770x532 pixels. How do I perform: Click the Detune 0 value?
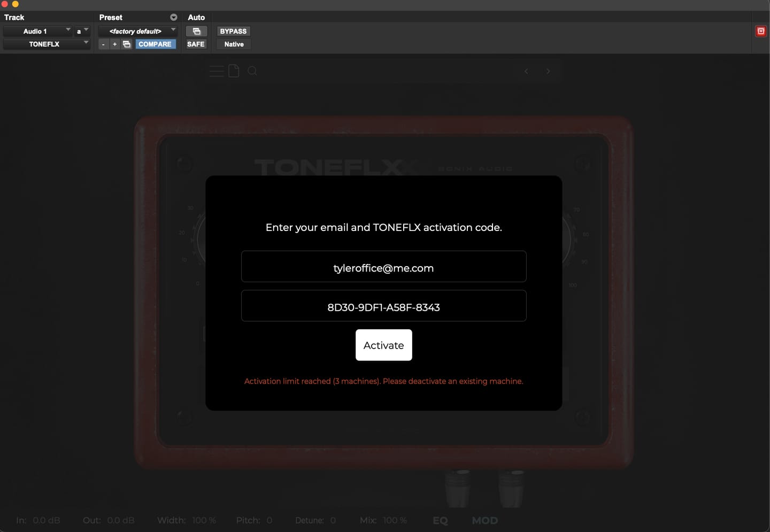(x=333, y=520)
